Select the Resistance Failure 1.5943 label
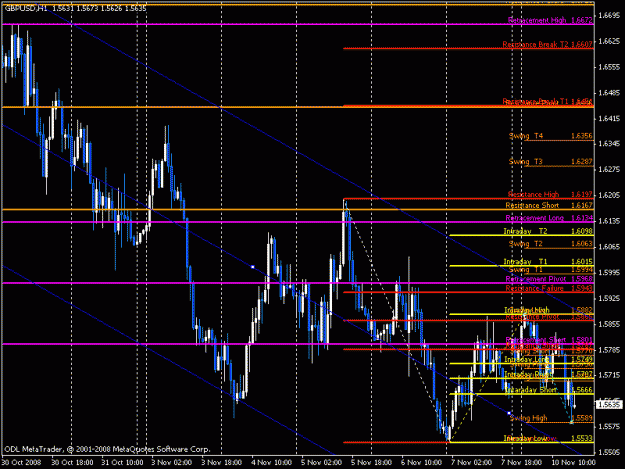Image resolution: width=625 pixels, height=469 pixels. (x=549, y=288)
